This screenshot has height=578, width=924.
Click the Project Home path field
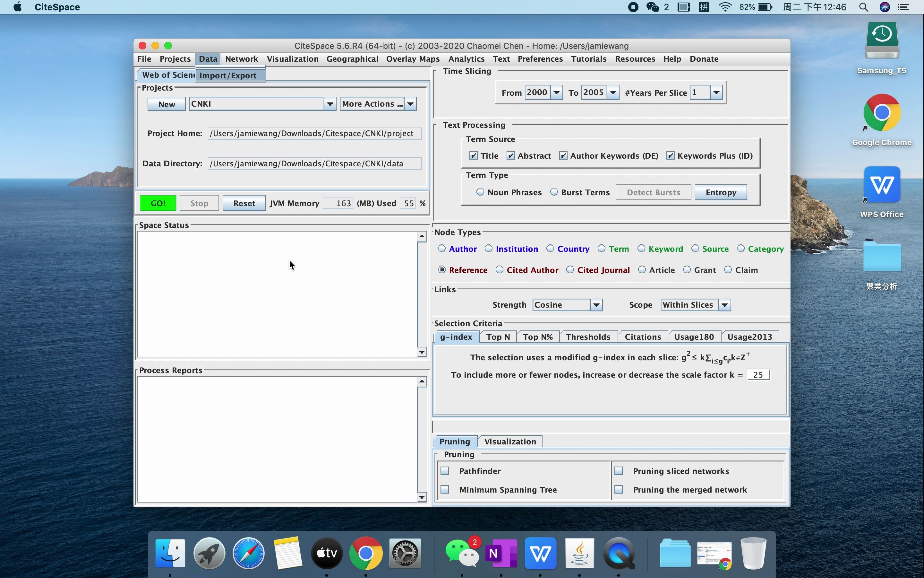pyautogui.click(x=315, y=133)
